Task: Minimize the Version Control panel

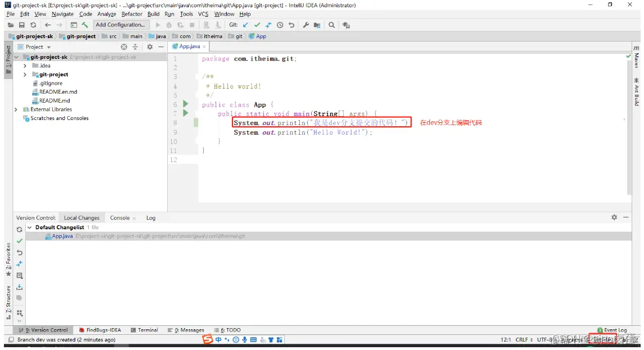Action: (626, 217)
